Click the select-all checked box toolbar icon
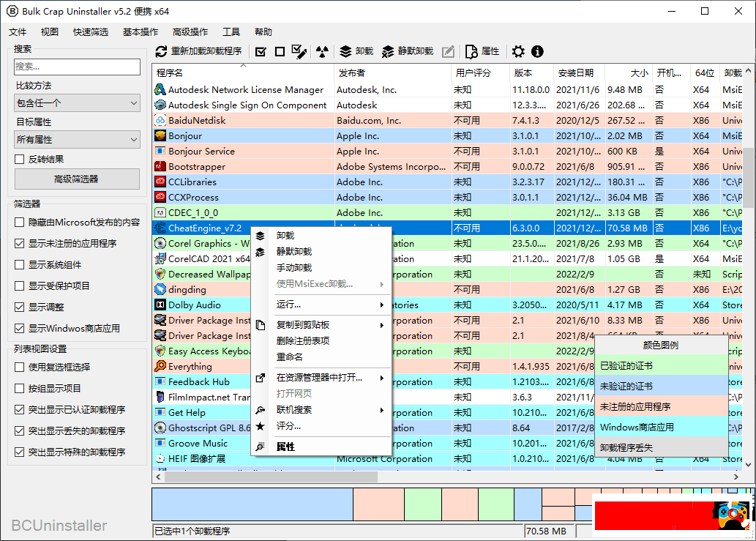The width and height of the screenshot is (756, 541). [261, 51]
